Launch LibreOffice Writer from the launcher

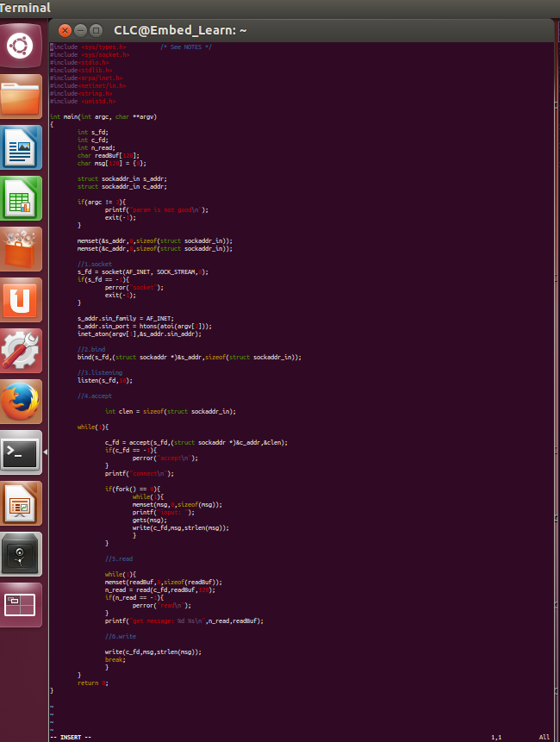[x=21, y=147]
